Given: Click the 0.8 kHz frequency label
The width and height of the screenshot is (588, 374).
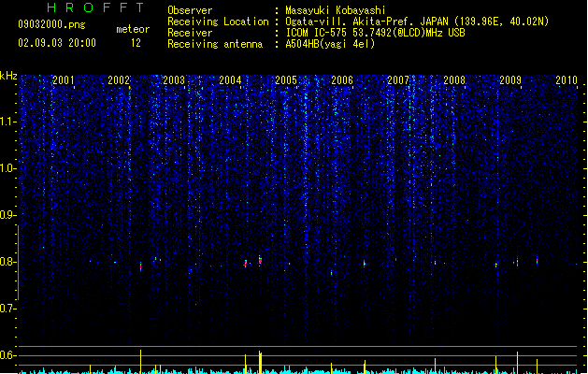Looking at the screenshot, I should pos(7,262).
